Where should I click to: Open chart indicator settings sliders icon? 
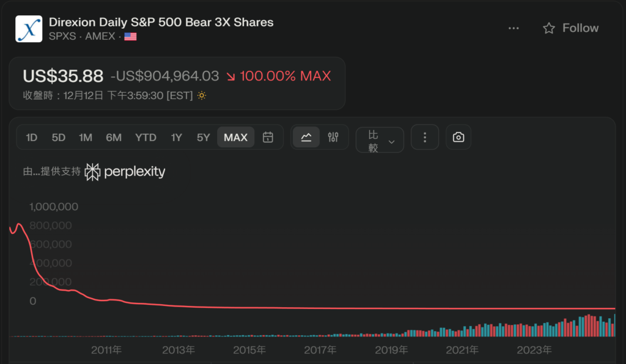[333, 137]
